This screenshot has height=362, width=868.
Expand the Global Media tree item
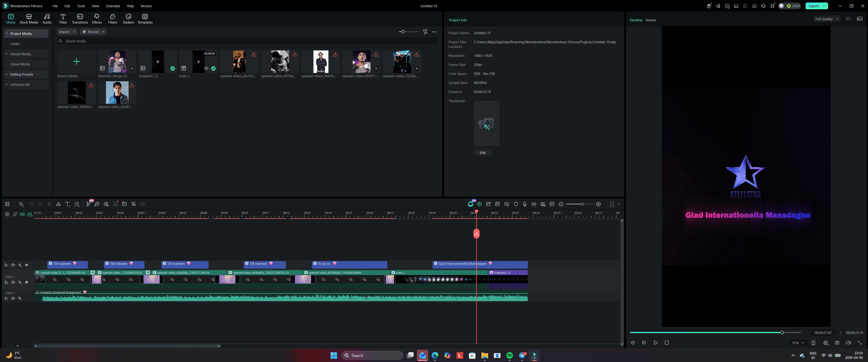coord(6,54)
